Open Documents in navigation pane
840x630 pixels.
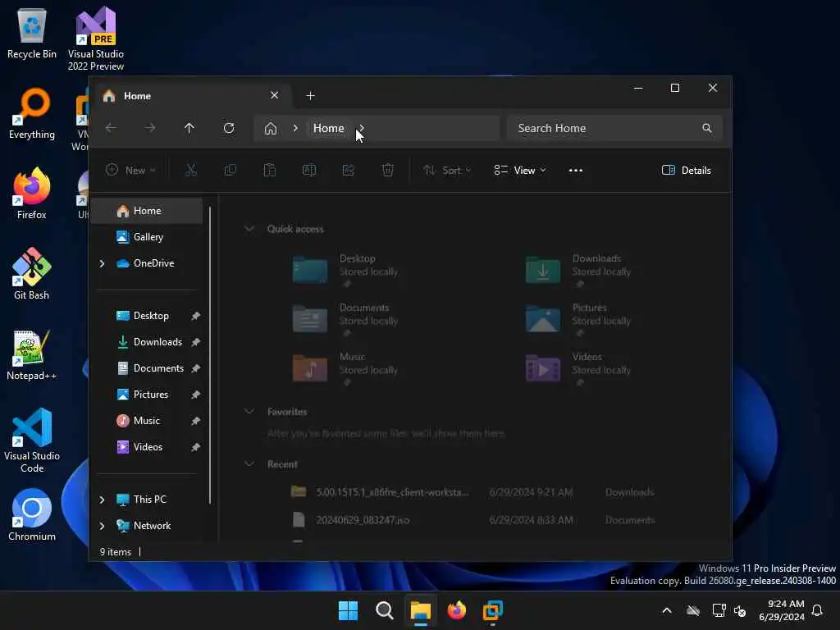(x=150, y=368)
